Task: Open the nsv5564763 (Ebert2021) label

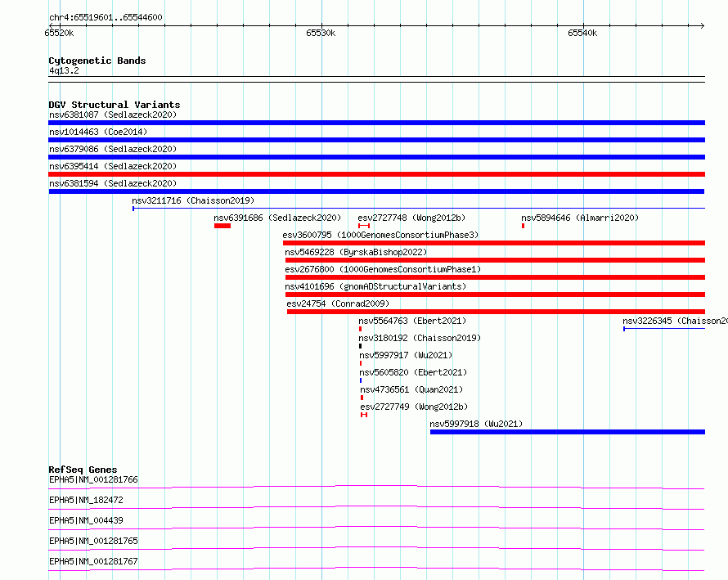Action: [412, 321]
